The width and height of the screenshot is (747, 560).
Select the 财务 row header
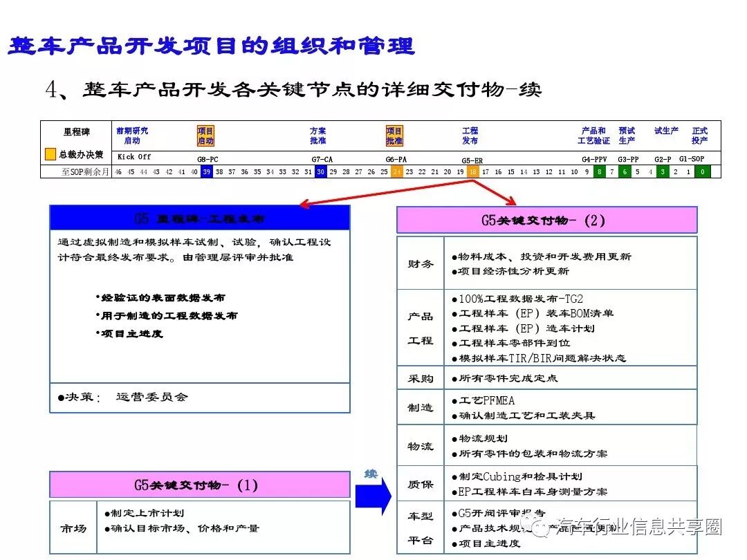(x=421, y=263)
